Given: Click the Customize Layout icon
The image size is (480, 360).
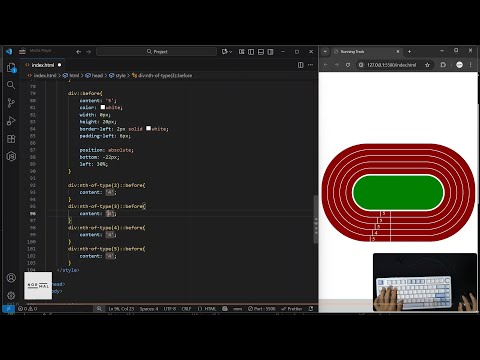Looking at the screenshot, I should pos(242,52).
